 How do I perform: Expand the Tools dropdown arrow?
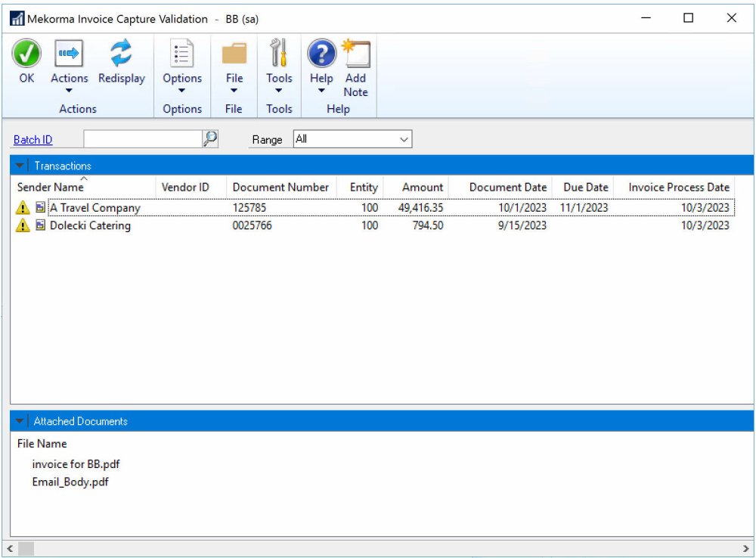[x=279, y=90]
